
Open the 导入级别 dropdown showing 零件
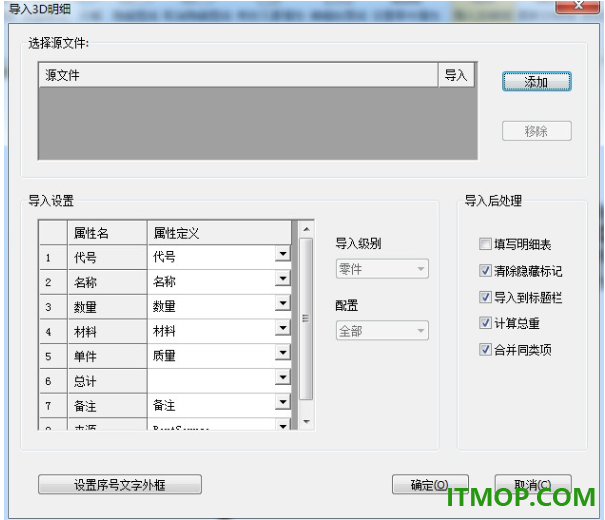pyautogui.click(x=382, y=268)
